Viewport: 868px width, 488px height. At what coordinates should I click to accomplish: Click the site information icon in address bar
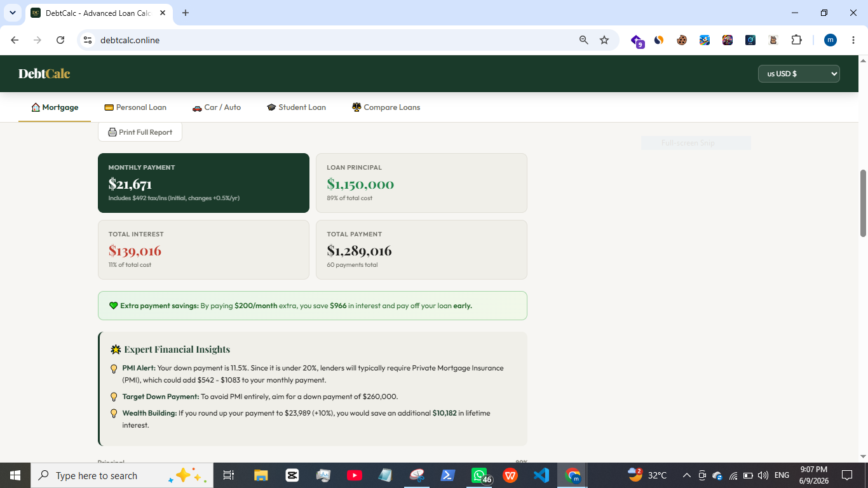coord(88,40)
